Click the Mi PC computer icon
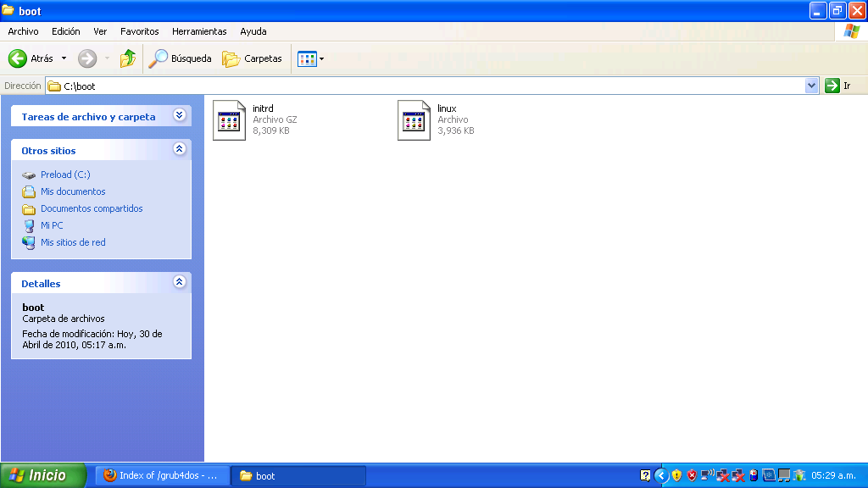Screen dimensions: 868x488 29,225
